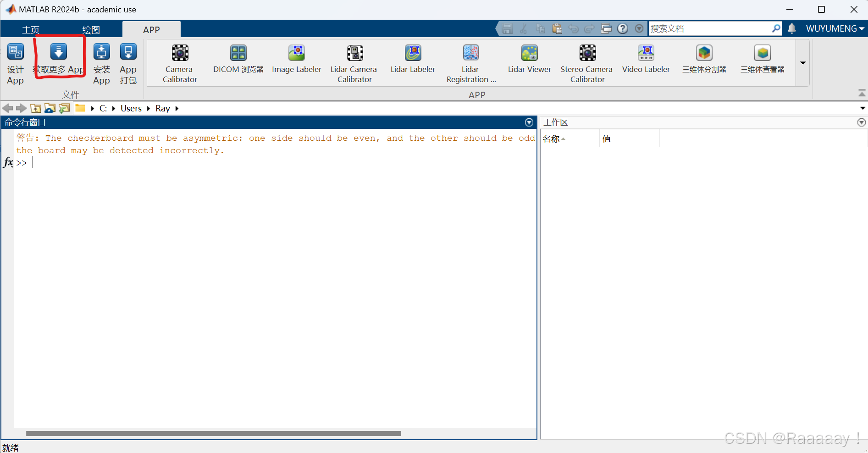Switch to the 主页 tab
This screenshot has height=453, width=868.
click(31, 30)
